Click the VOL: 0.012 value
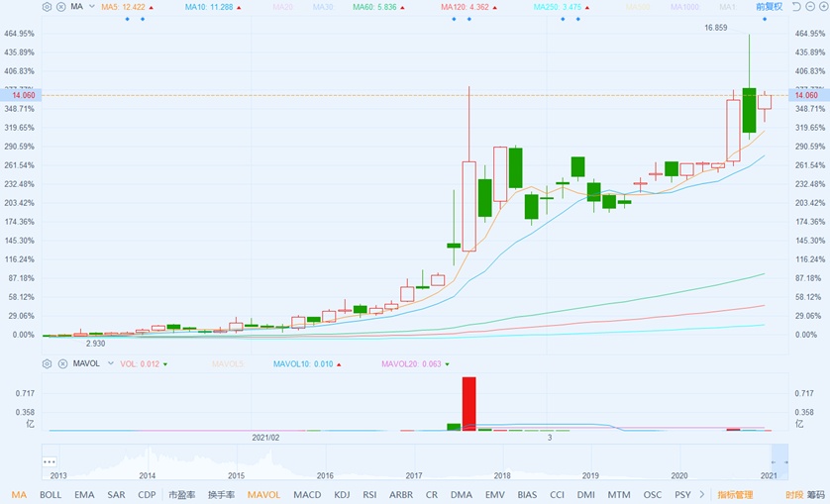 click(x=140, y=363)
